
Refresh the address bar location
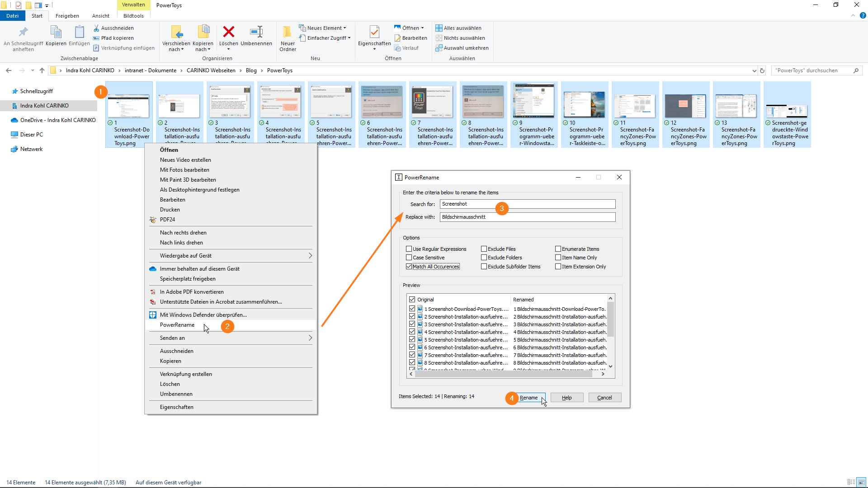coord(762,70)
